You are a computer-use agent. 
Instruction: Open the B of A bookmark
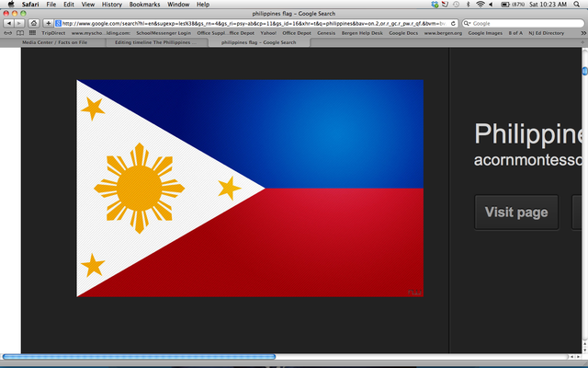(x=515, y=33)
